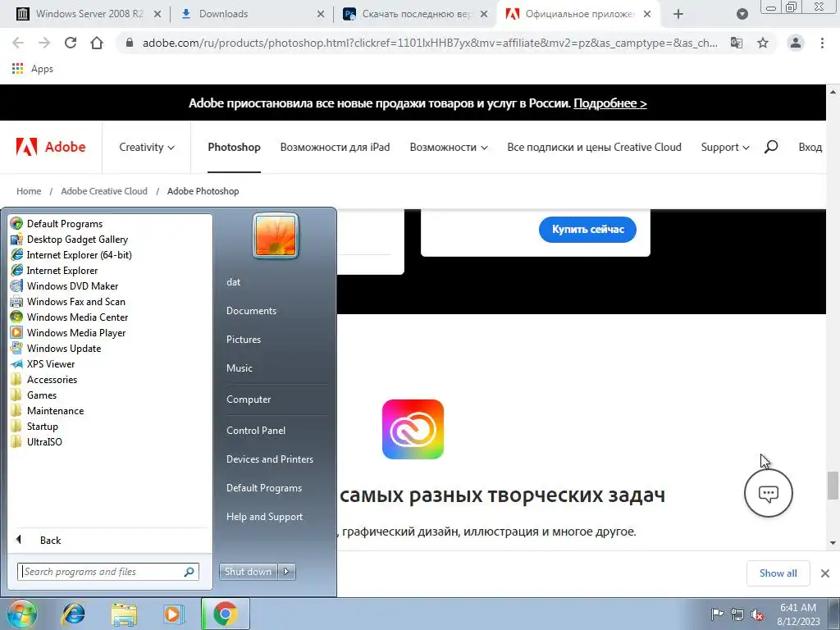The image size is (840, 630).
Task: Open Internet Explorer (64-bit)
Action: point(71,255)
